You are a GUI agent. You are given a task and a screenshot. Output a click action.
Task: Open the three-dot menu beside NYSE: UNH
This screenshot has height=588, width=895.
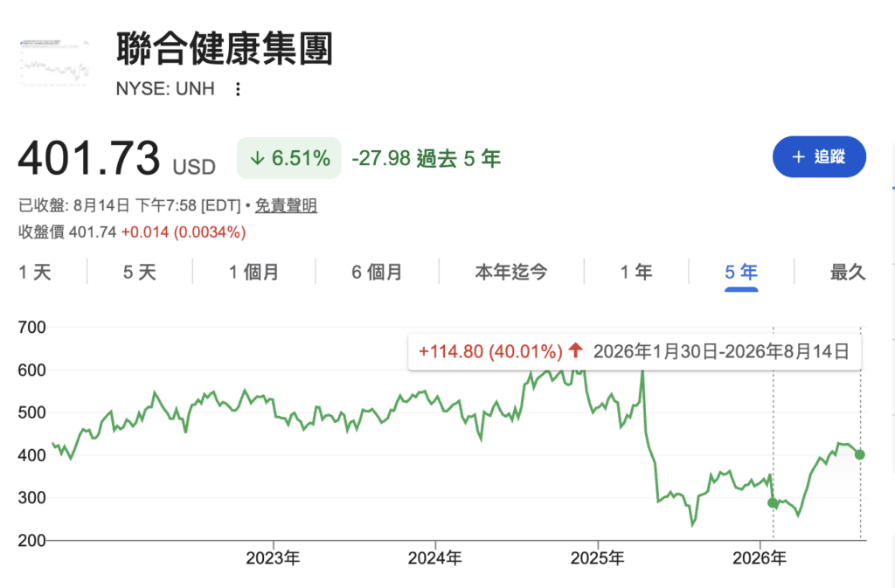point(238,89)
